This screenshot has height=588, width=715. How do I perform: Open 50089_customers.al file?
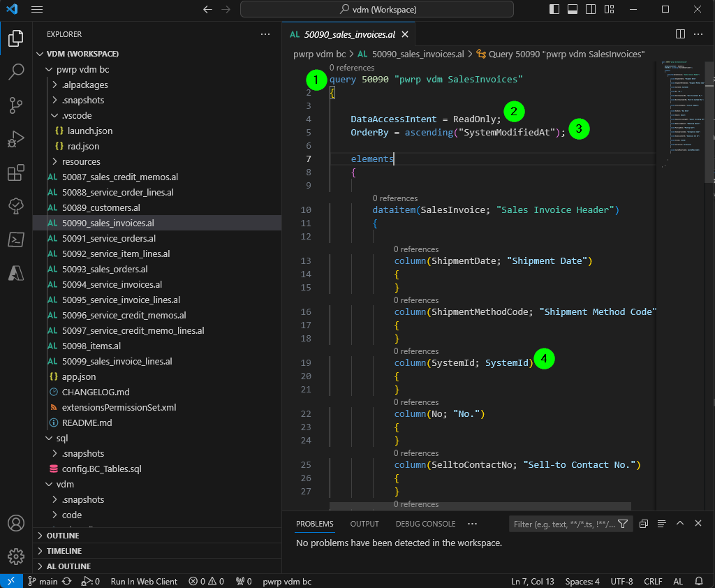click(157, 207)
